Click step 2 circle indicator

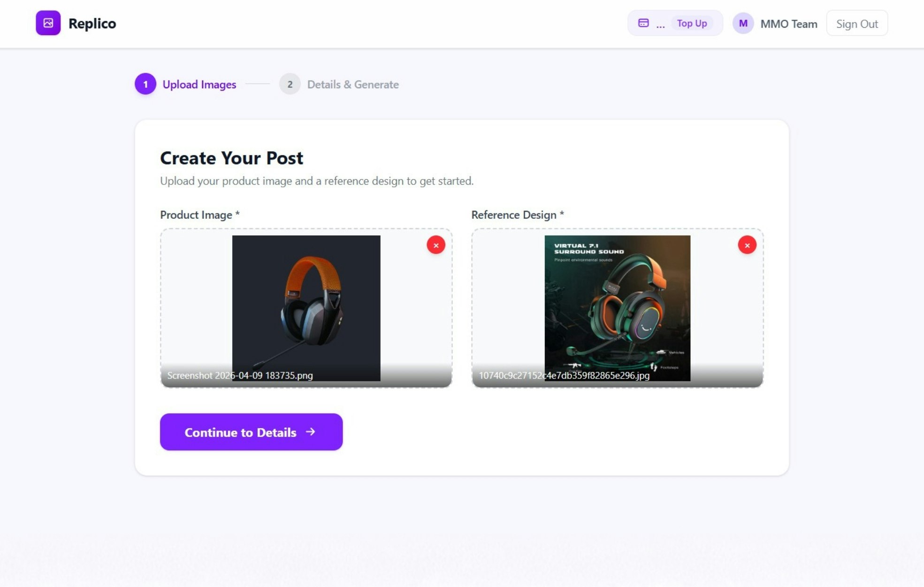tap(290, 84)
